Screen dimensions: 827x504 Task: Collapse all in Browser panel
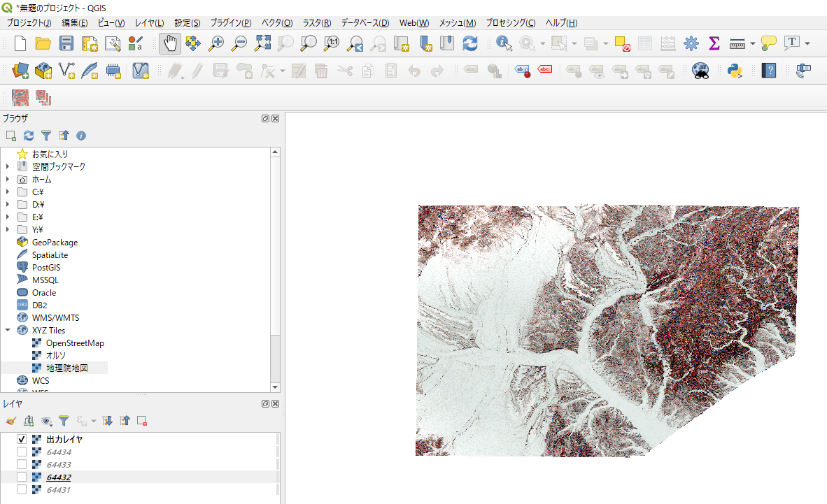[64, 136]
